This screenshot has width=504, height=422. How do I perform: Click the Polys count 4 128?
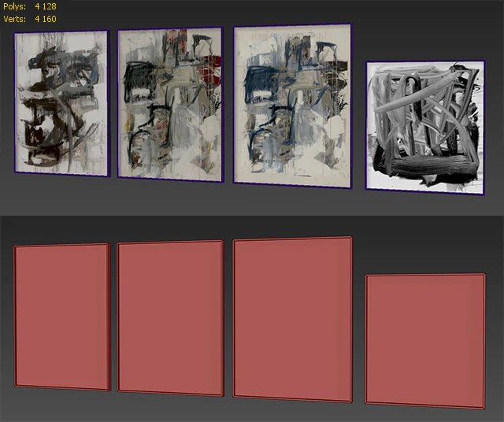pos(46,6)
